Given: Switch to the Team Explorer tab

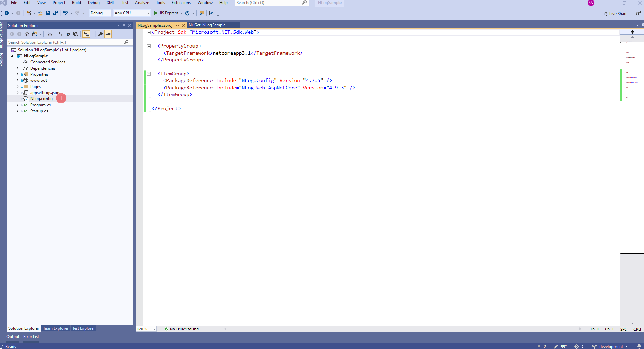Looking at the screenshot, I should pyautogui.click(x=56, y=328).
